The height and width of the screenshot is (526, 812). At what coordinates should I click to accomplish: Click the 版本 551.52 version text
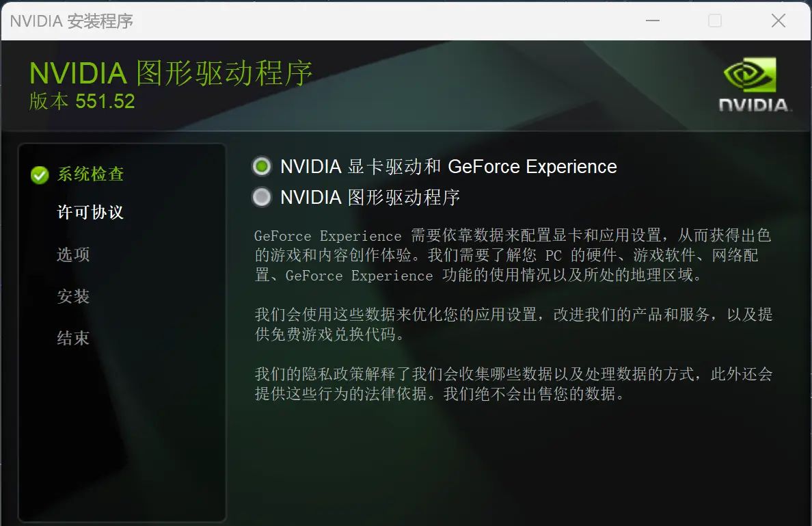tap(82, 101)
